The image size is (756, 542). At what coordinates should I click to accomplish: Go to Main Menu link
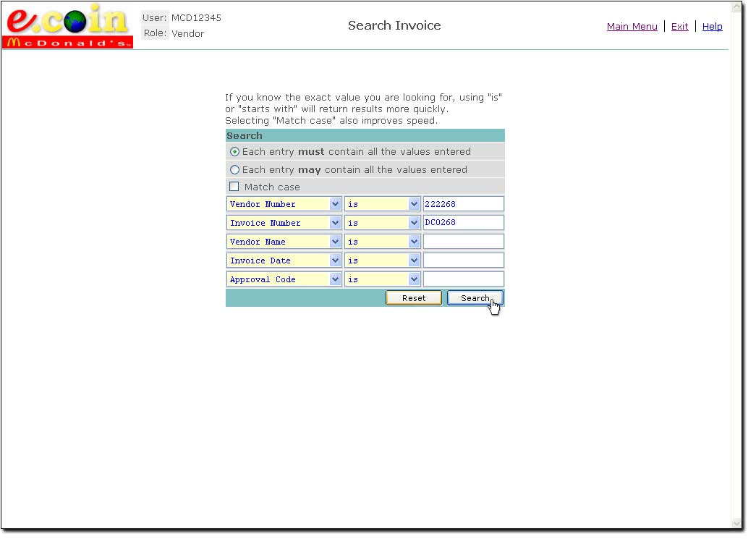632,27
